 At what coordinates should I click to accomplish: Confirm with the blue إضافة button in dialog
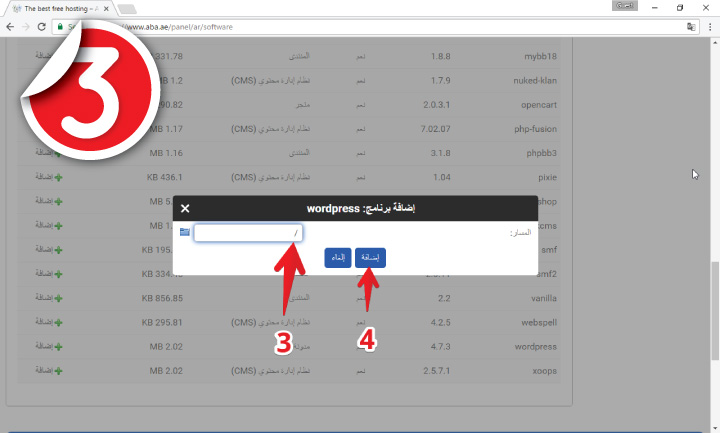coord(370,258)
